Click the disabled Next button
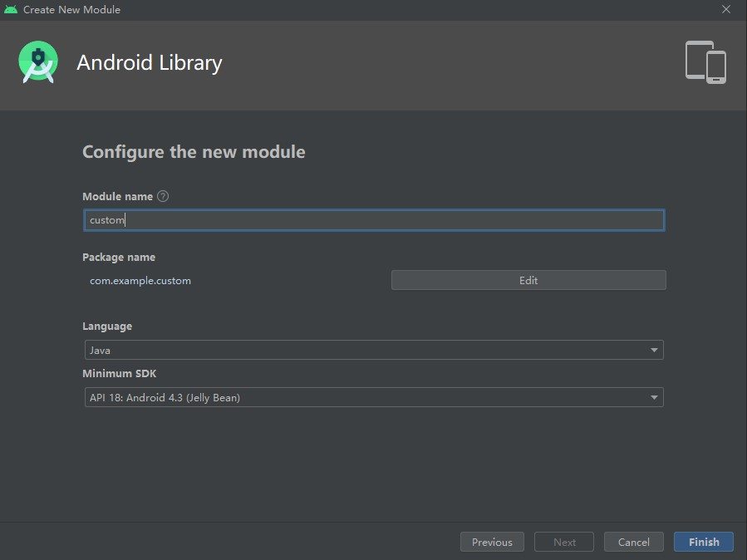747x560 pixels. click(564, 542)
